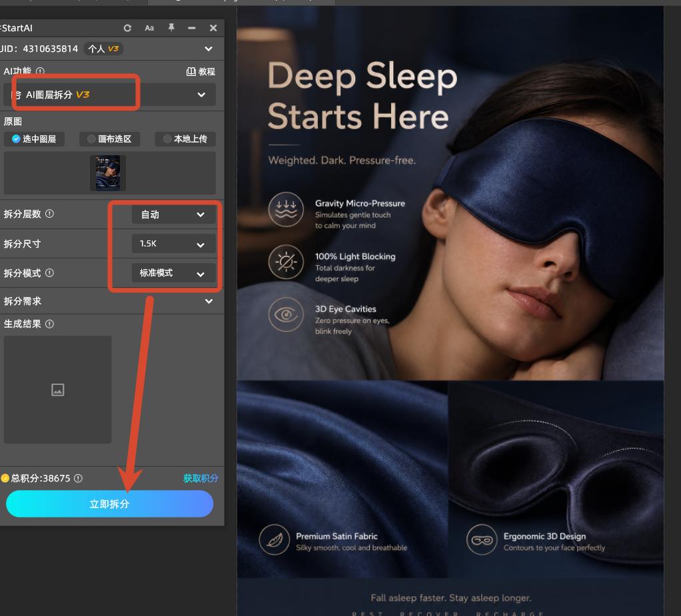Choose the 本地上传 radio option
Viewport: 681px width, 616px height.
tap(185, 139)
